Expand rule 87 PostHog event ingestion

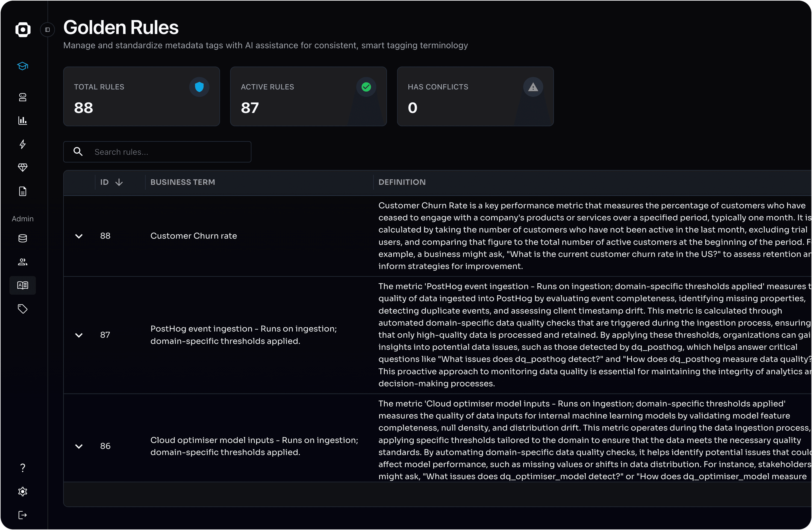pos(79,335)
